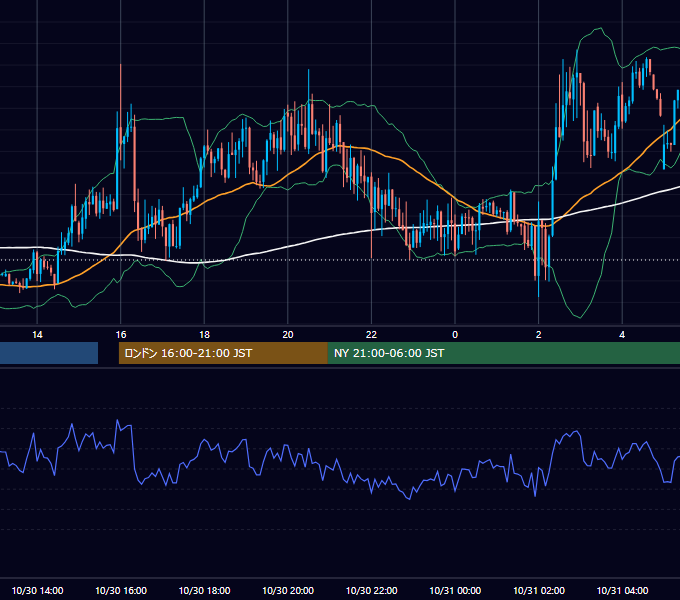Click the 10/30 18:00 date label
Screen dimensions: 680x600
click(x=204, y=590)
